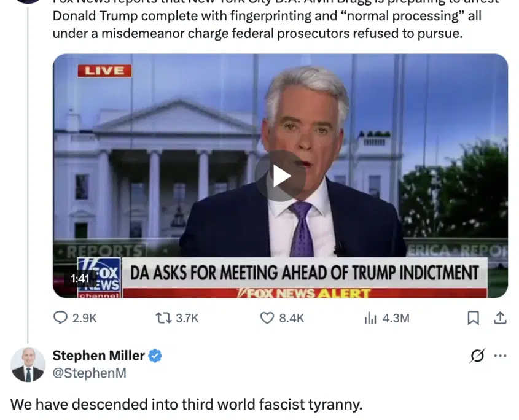This screenshot has height=420, width=519.
Task: Open the "third world fascist tyranny" post text
Action: pos(186,405)
